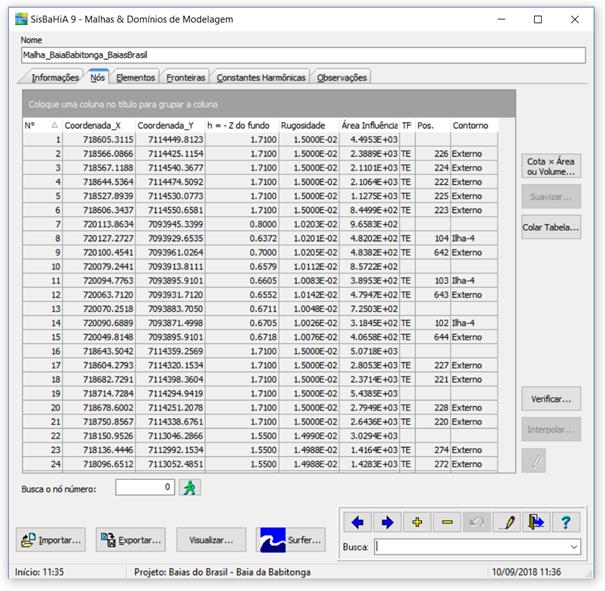Click the Pos. column header
605x591 pixels.
coord(433,125)
